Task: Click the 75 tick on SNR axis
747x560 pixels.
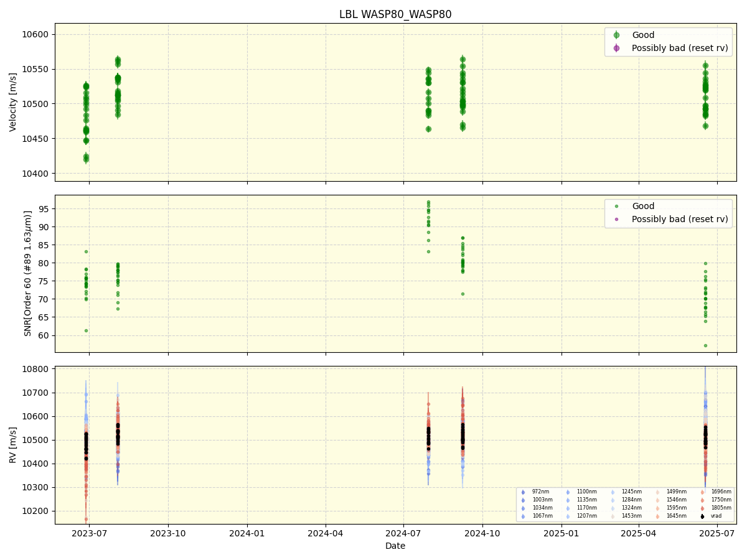Action: 45,281
